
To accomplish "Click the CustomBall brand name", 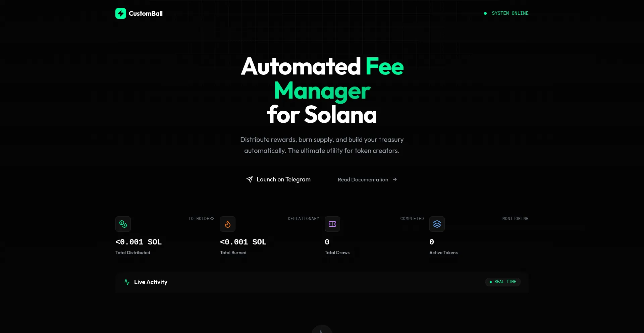I will pyautogui.click(x=146, y=13).
